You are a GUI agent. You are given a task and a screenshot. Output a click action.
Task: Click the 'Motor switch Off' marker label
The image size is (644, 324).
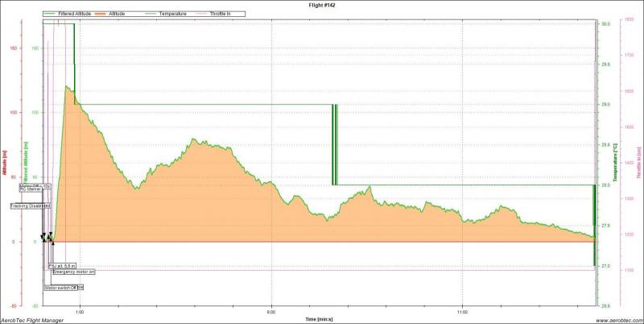(x=64, y=287)
